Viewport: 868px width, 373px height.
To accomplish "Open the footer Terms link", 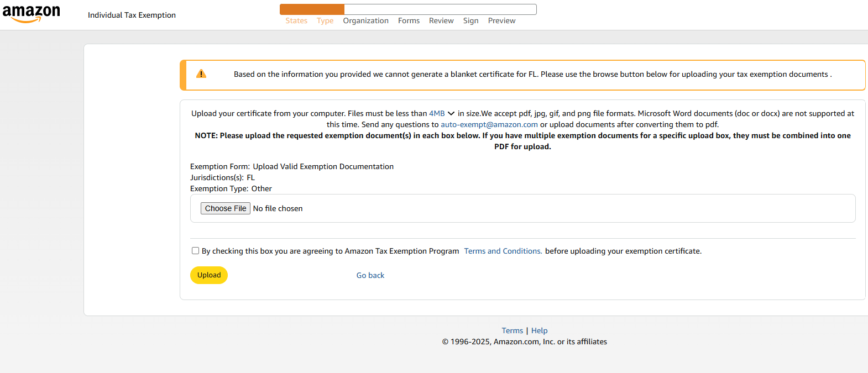I will pos(513,330).
